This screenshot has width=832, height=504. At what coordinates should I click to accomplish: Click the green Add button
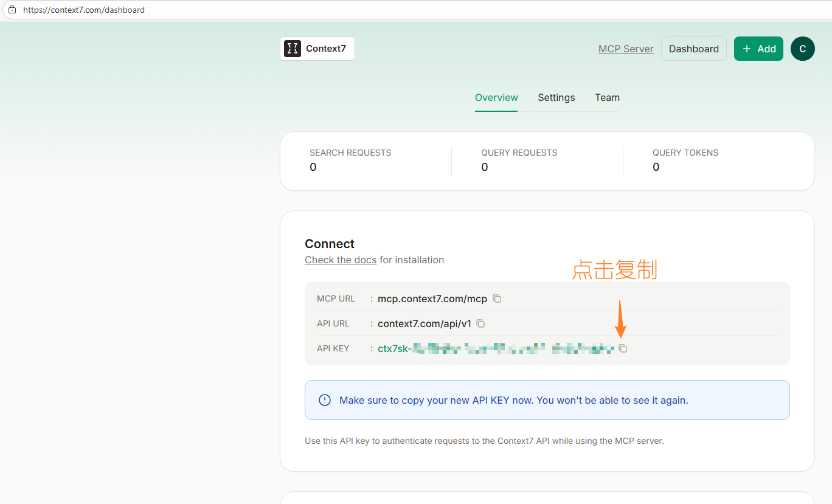(758, 49)
